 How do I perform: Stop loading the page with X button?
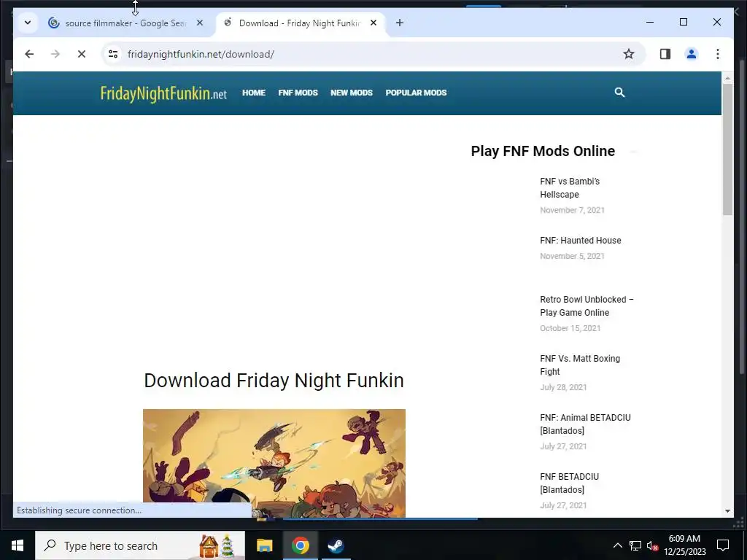(x=82, y=54)
